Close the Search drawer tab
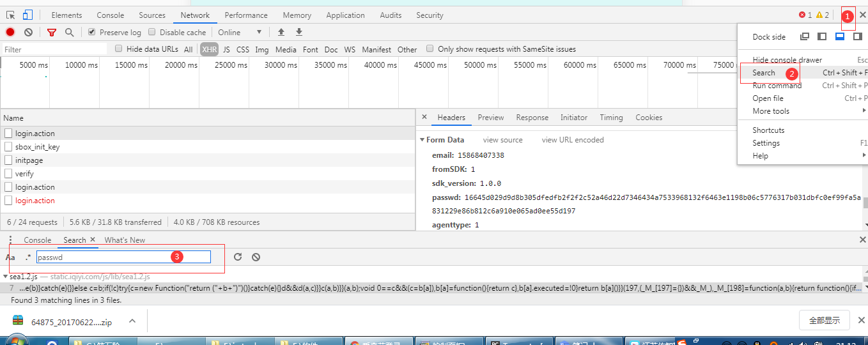Screen dimensions: 868x345 pos(92,240)
